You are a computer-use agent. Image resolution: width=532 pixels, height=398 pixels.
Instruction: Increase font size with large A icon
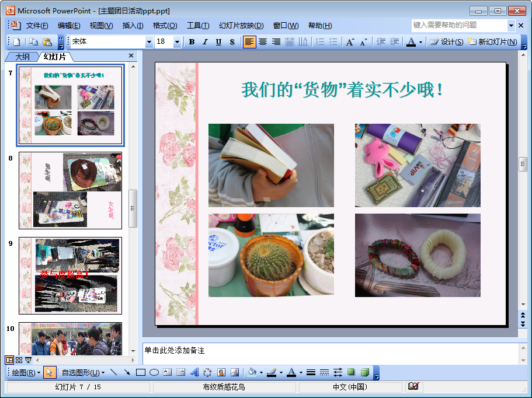(350, 41)
